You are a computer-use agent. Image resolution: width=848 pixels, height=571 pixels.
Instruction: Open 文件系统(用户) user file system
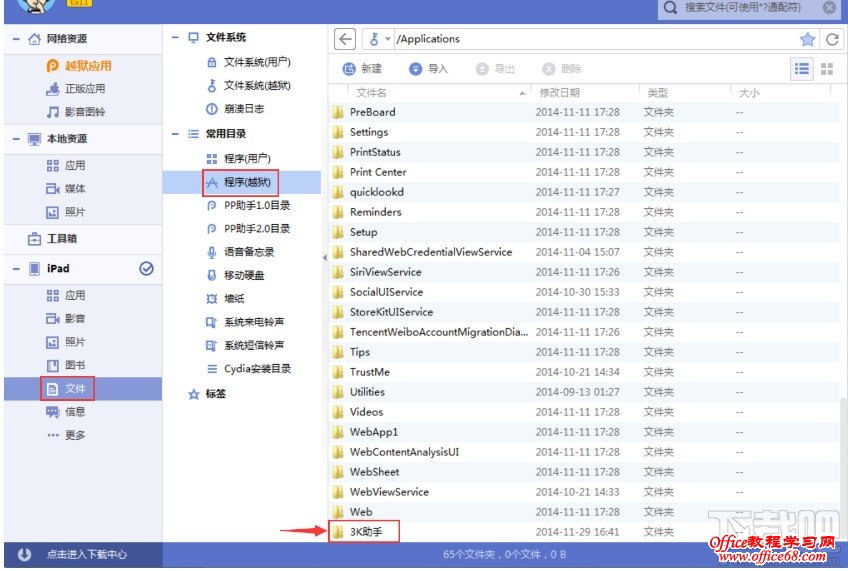pyautogui.click(x=249, y=62)
